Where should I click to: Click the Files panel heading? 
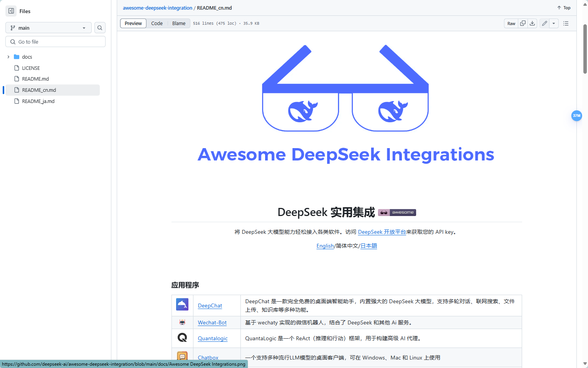[x=25, y=11]
